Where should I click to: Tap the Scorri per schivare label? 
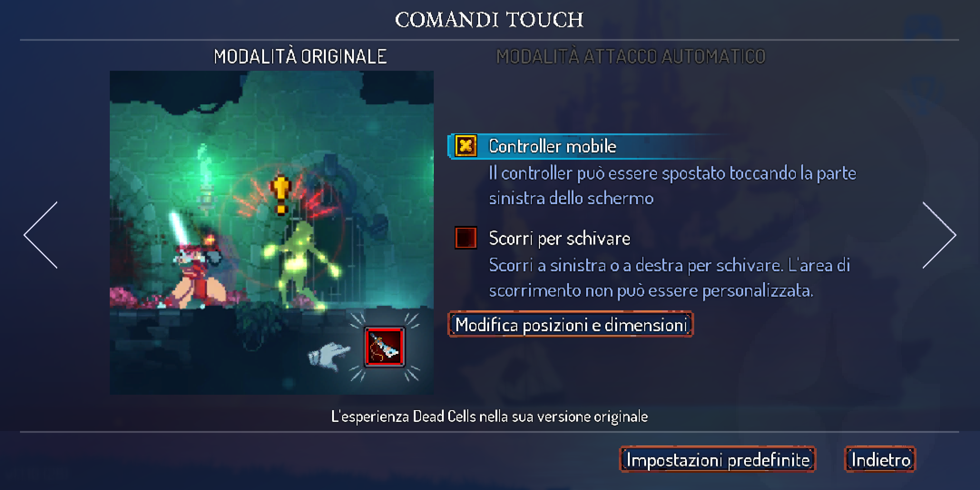pyautogui.click(x=559, y=238)
